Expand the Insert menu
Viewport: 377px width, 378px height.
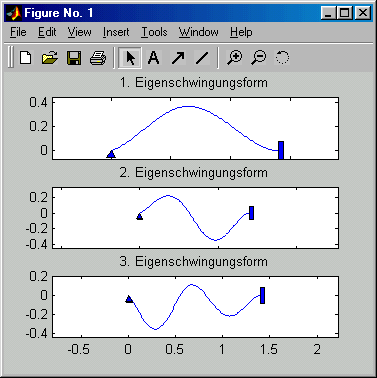coord(116,32)
